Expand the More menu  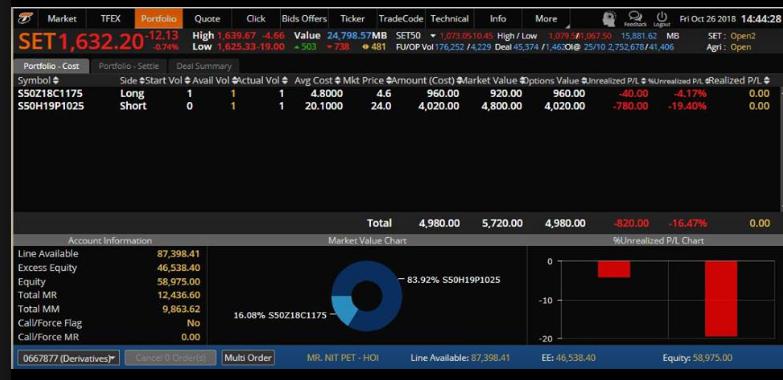coord(546,18)
